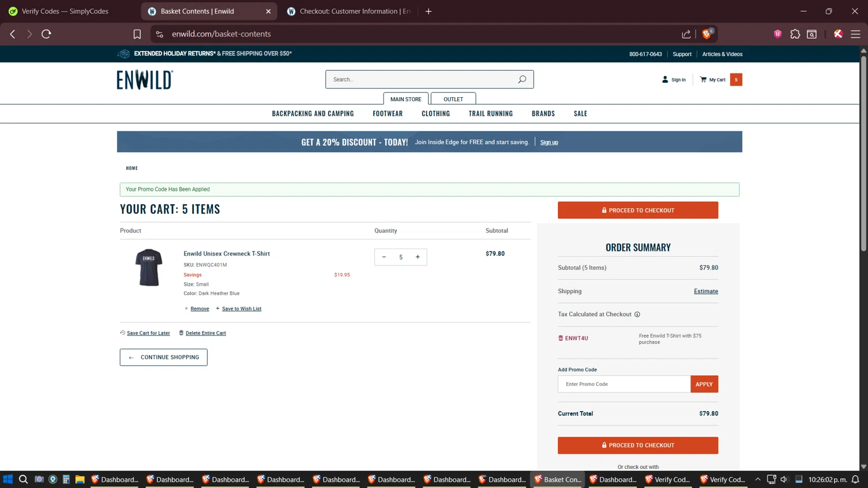Open site information icon in address bar

160,34
